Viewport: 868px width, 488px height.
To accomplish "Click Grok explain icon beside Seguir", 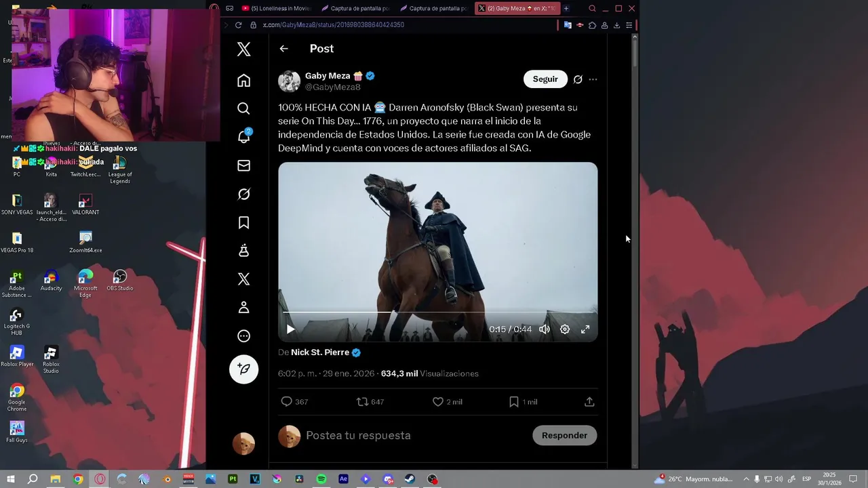I will [578, 79].
